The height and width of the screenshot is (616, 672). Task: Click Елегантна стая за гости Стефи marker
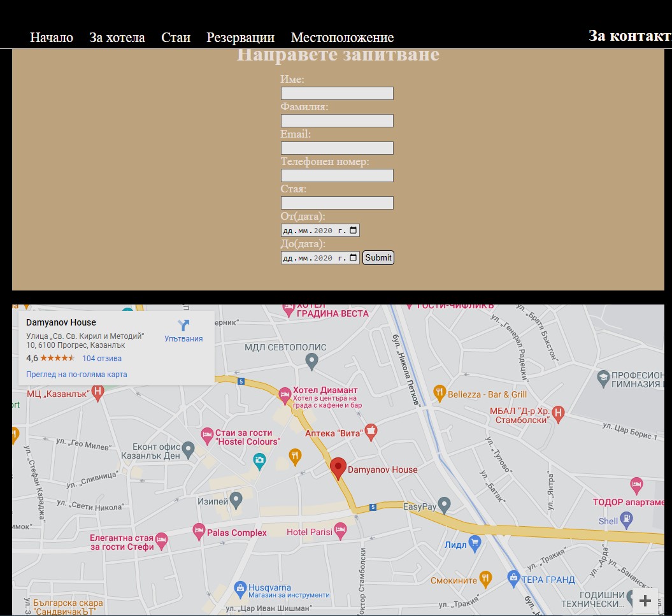161,541
